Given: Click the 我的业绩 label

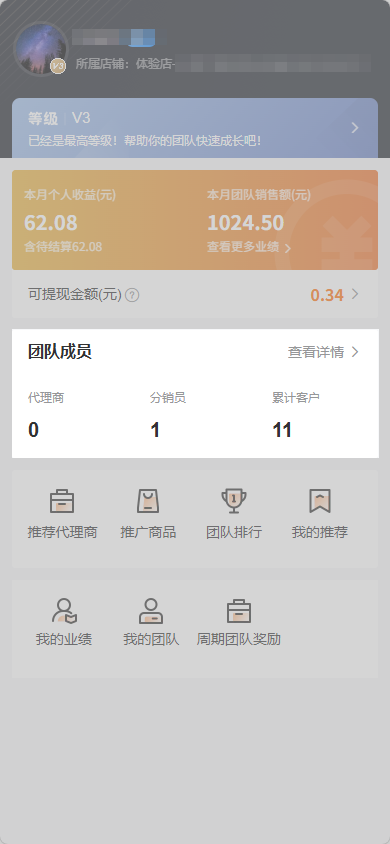Looking at the screenshot, I should 64,639.
